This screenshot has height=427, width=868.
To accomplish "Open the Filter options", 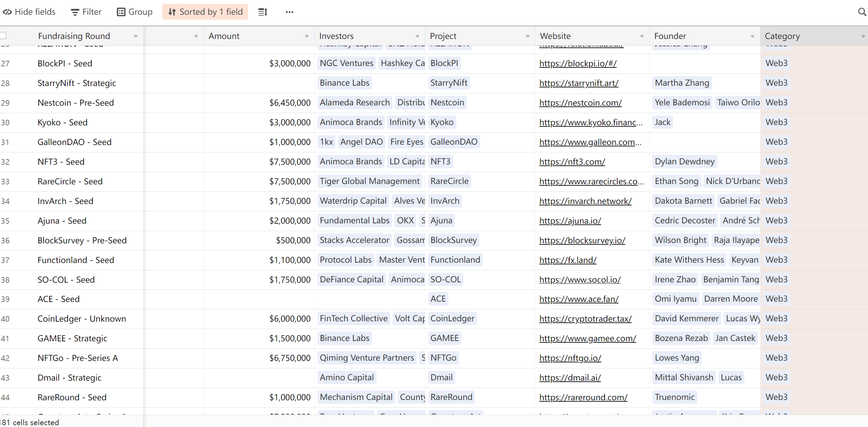I will (86, 12).
